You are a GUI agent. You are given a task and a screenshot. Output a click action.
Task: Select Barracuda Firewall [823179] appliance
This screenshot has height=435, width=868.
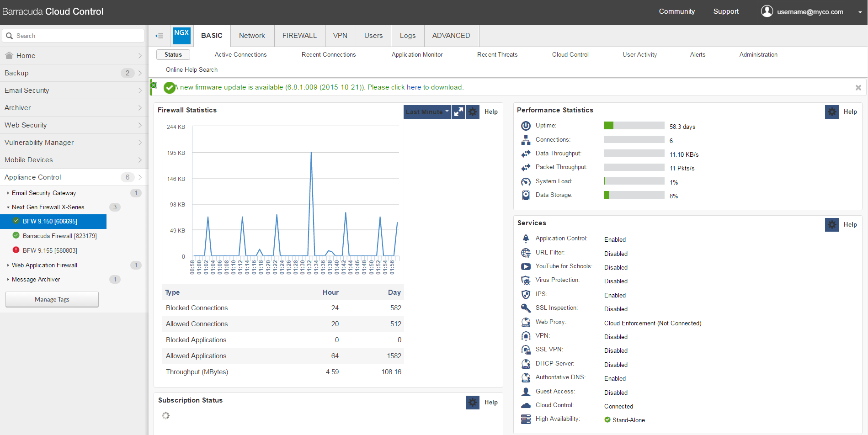[x=59, y=236]
